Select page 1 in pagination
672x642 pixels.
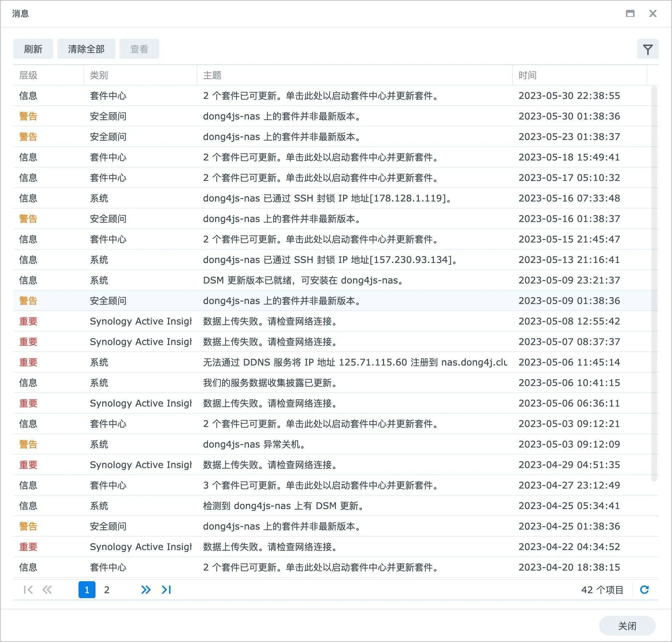[x=87, y=590]
